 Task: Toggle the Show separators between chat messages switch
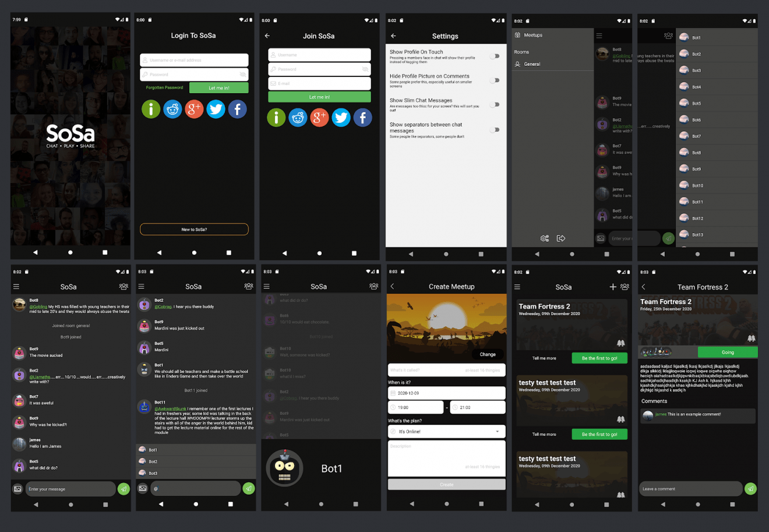coord(495,130)
